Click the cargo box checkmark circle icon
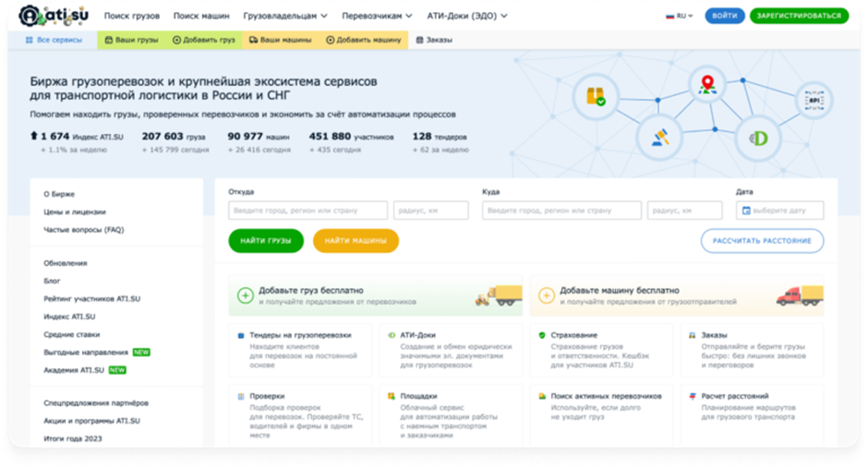This screenshot has height=469, width=868. point(596,97)
